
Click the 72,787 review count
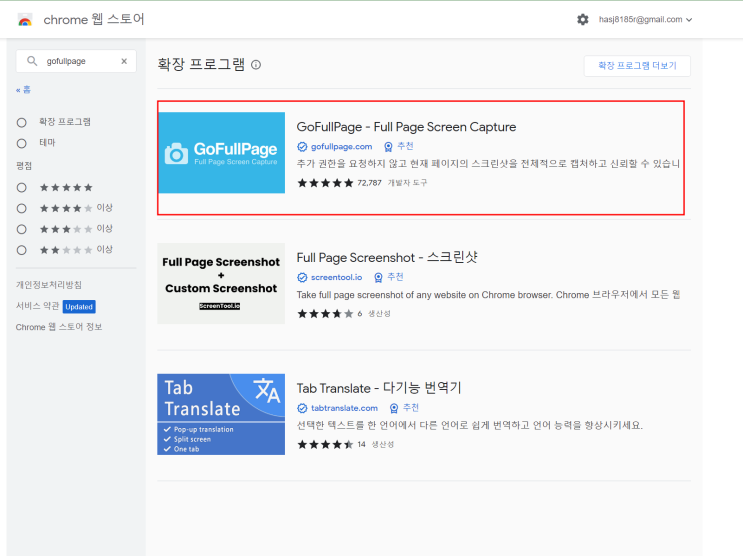369,183
